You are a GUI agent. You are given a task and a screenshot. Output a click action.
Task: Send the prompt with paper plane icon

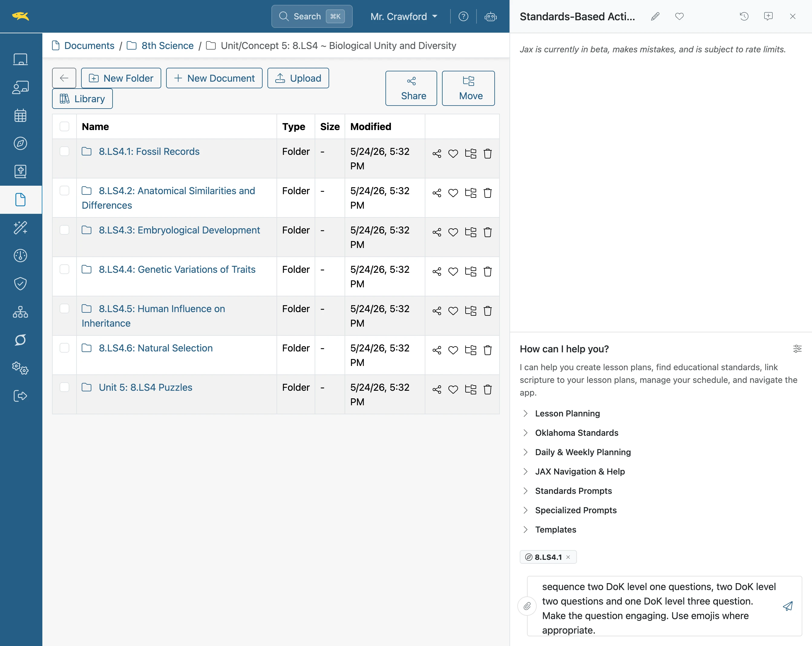(787, 606)
